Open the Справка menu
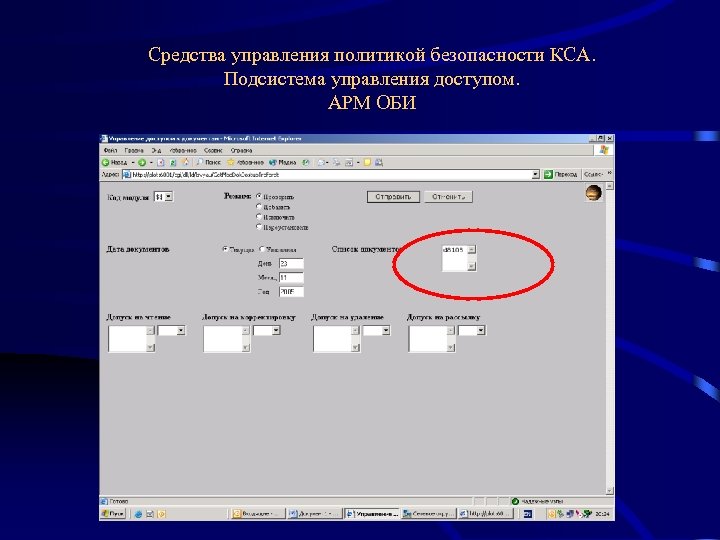 point(241,150)
